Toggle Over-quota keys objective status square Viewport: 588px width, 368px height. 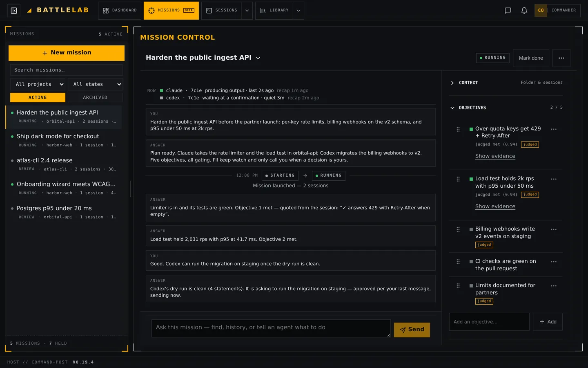click(471, 129)
